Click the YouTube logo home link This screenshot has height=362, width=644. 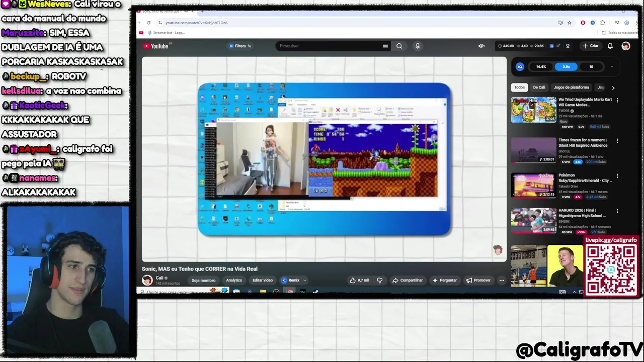(x=155, y=46)
